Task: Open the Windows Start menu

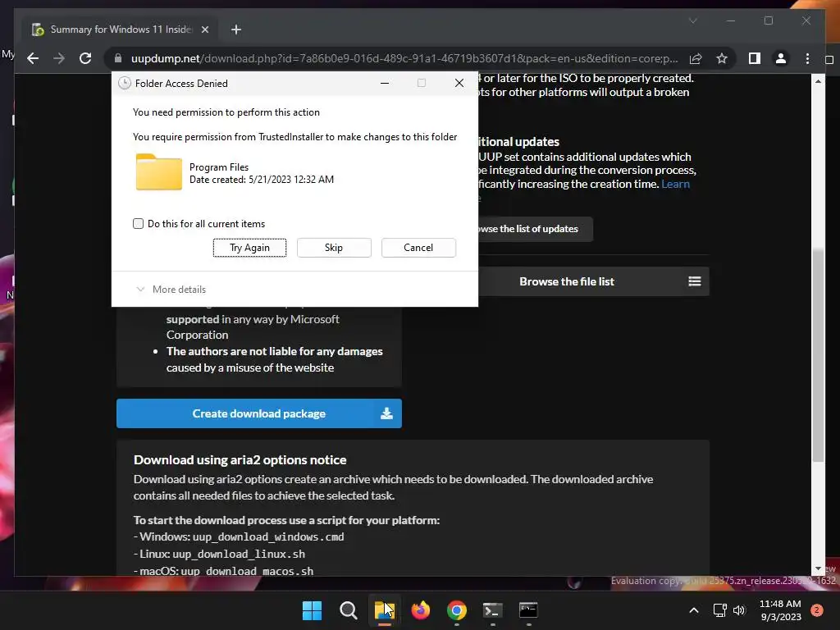Action: pyautogui.click(x=312, y=610)
